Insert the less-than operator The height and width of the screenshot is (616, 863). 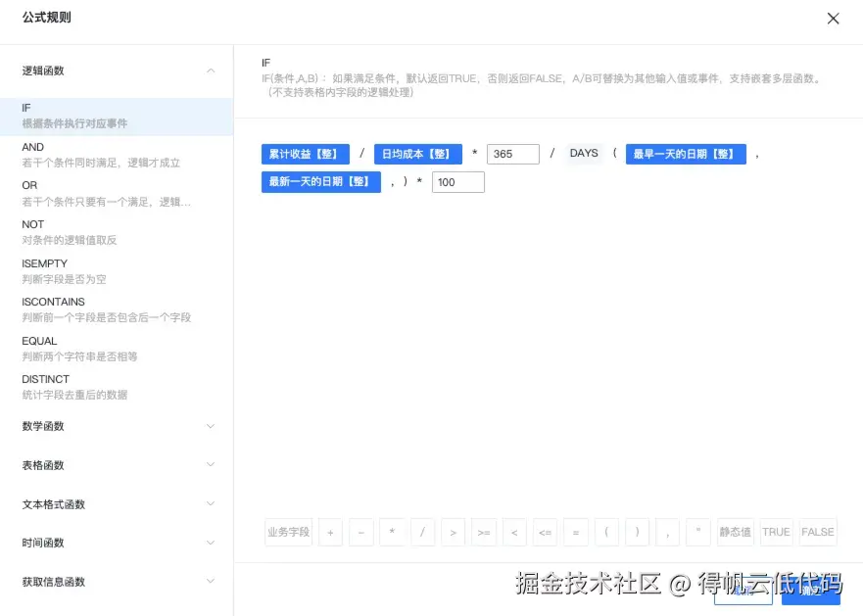click(x=514, y=532)
